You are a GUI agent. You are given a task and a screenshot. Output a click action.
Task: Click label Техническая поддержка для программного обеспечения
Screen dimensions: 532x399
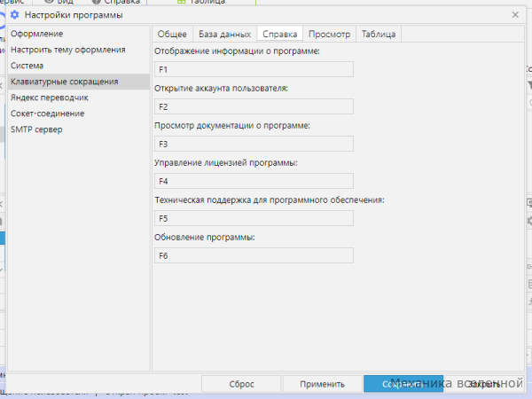pos(270,200)
